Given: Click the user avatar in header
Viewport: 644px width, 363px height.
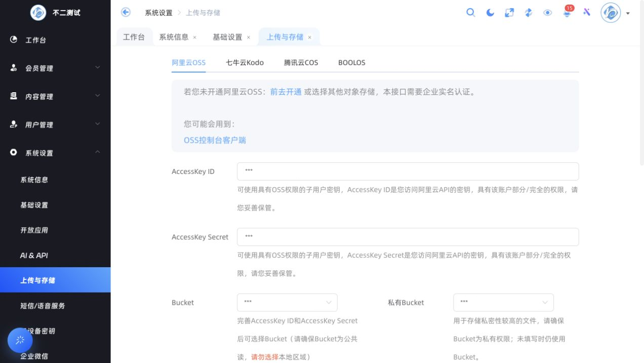Looking at the screenshot, I should pos(611,13).
